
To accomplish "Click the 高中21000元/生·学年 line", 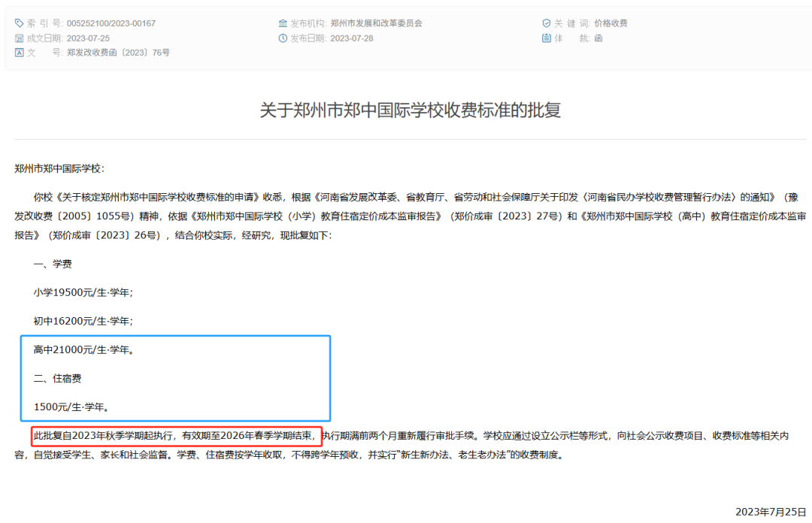I will pyautogui.click(x=83, y=349).
